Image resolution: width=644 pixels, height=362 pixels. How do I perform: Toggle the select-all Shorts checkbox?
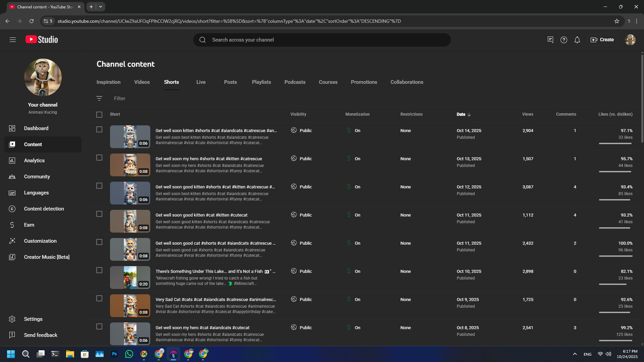99,115
